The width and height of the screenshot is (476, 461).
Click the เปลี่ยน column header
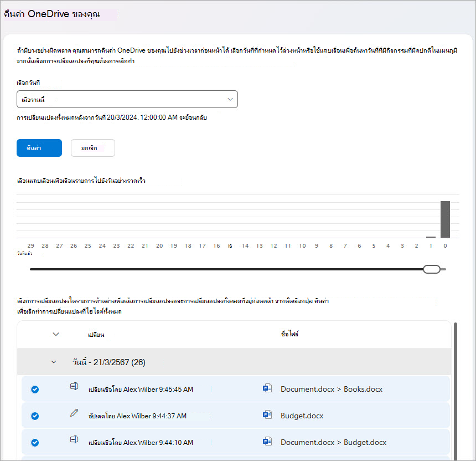point(96,335)
